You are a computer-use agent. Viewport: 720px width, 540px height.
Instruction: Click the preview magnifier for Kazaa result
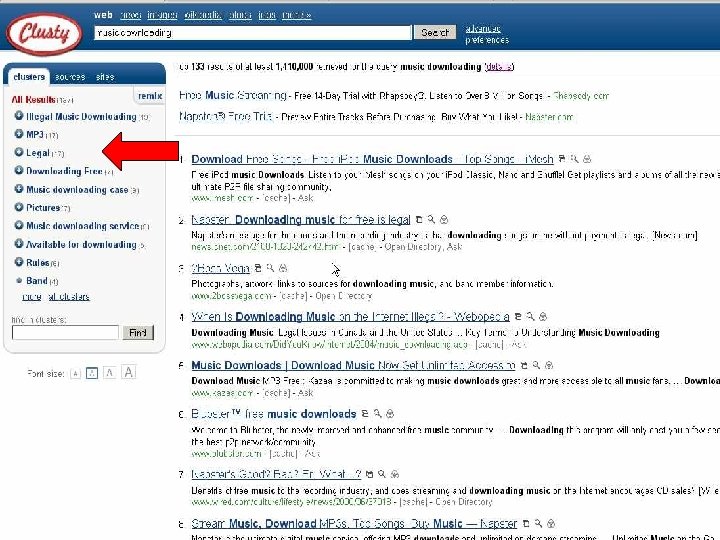coord(536,365)
